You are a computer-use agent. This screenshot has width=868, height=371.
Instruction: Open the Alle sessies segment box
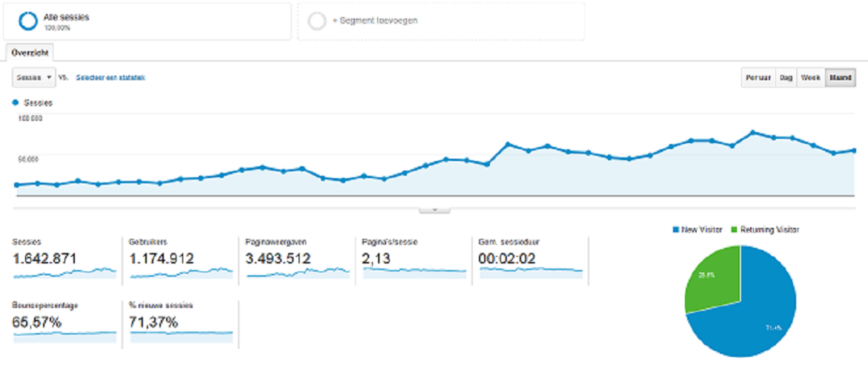coord(148,21)
